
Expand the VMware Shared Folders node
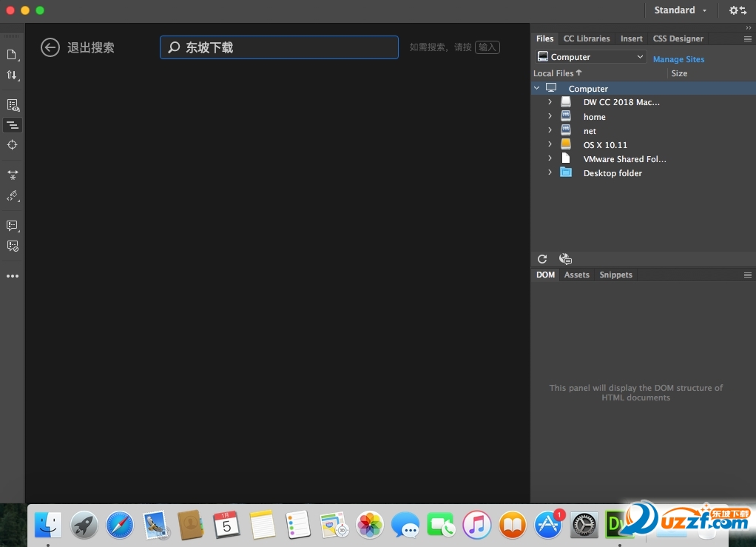click(550, 158)
